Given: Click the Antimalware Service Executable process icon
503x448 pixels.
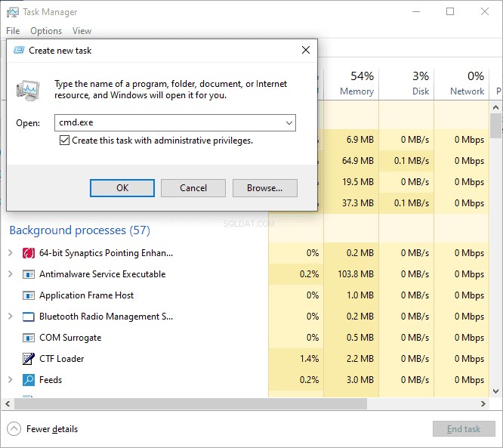Looking at the screenshot, I should (29, 274).
